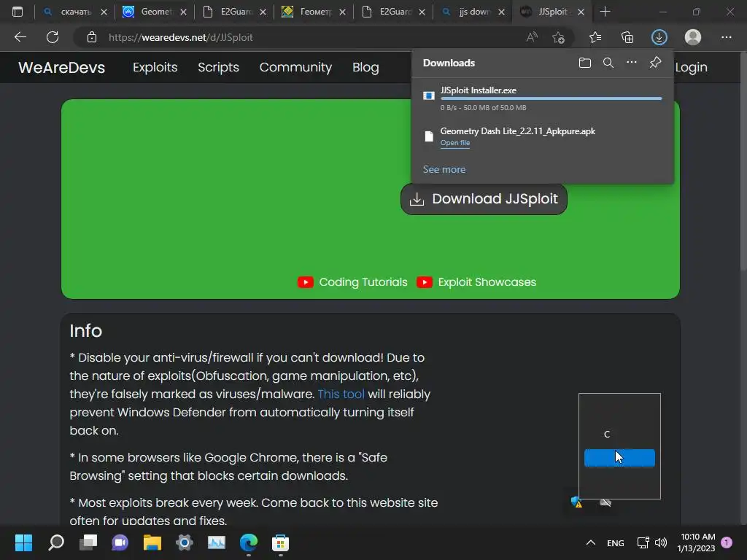Open the Scripts menu item
The image size is (747, 560).
pos(219,67)
